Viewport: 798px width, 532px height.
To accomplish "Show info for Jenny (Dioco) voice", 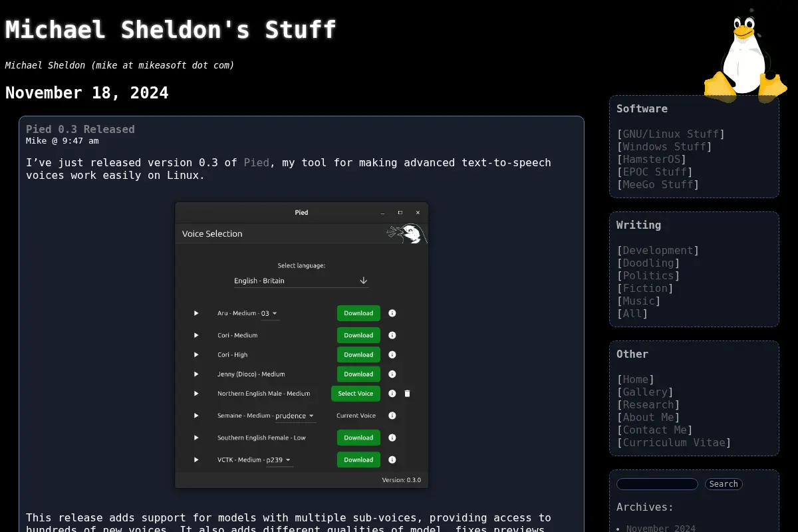I will pyautogui.click(x=392, y=374).
